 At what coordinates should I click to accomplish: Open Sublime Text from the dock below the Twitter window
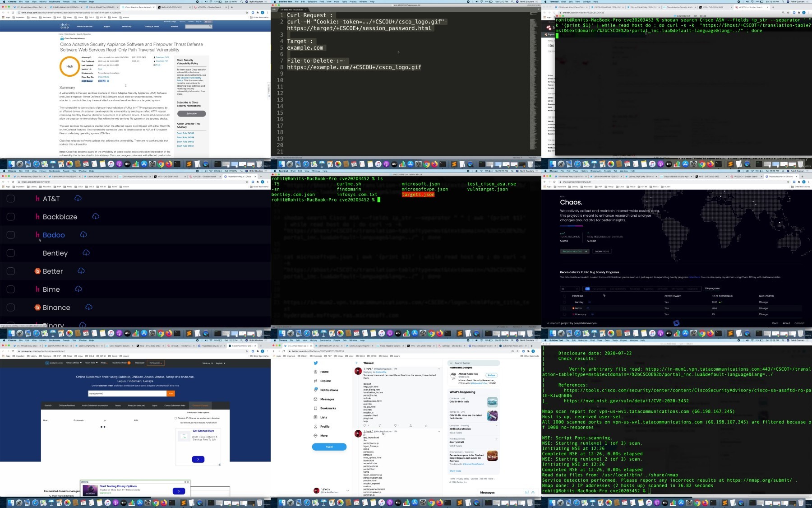click(x=459, y=503)
